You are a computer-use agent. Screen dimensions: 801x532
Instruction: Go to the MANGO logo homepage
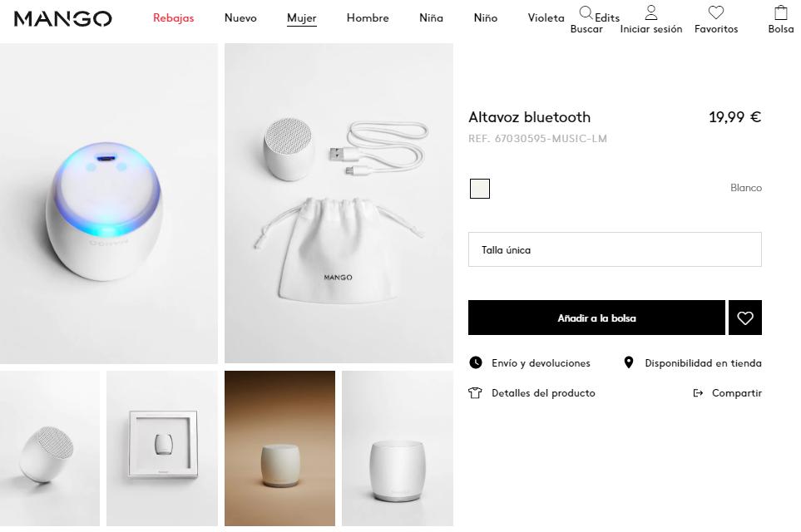tap(63, 18)
